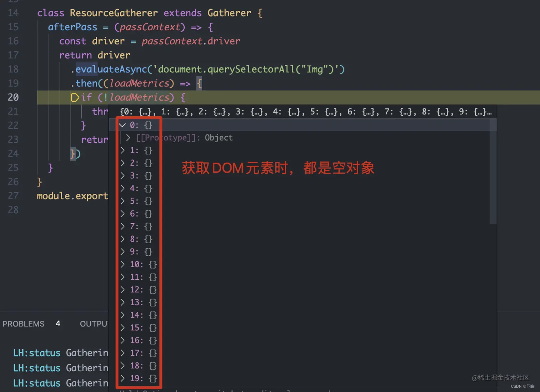Screen dimensions: 540x392
Task: Open the PROBLEMS panel tab
Action: point(24,324)
